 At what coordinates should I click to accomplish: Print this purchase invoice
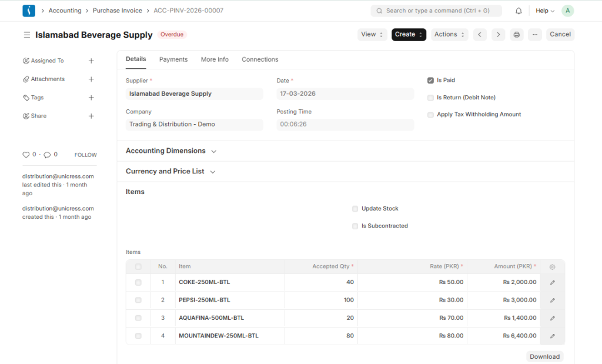(x=516, y=35)
